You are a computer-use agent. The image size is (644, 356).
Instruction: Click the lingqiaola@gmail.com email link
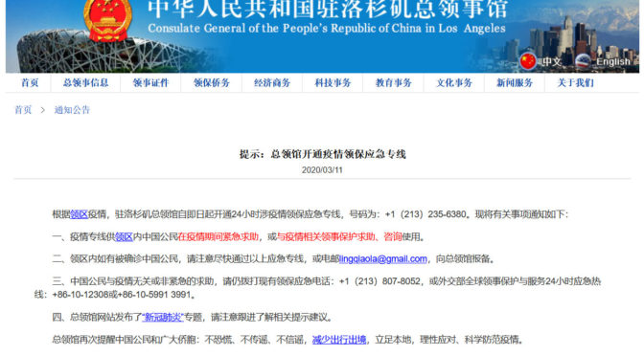383,258
